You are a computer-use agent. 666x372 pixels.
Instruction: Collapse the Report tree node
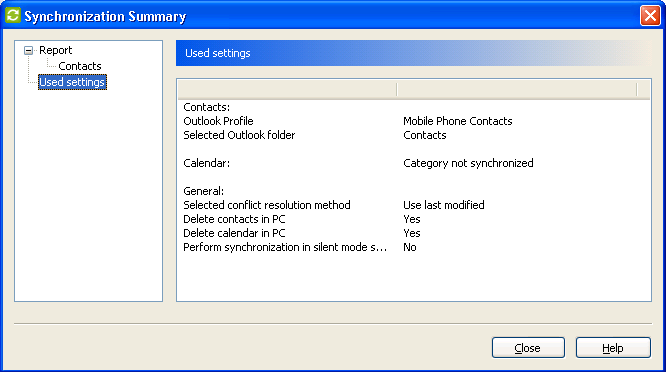[x=28, y=51]
